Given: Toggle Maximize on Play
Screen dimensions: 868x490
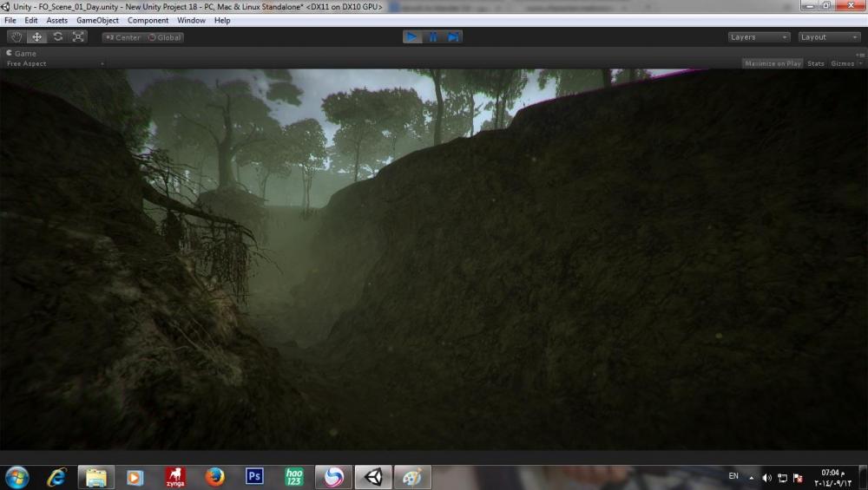Looking at the screenshot, I should [773, 63].
